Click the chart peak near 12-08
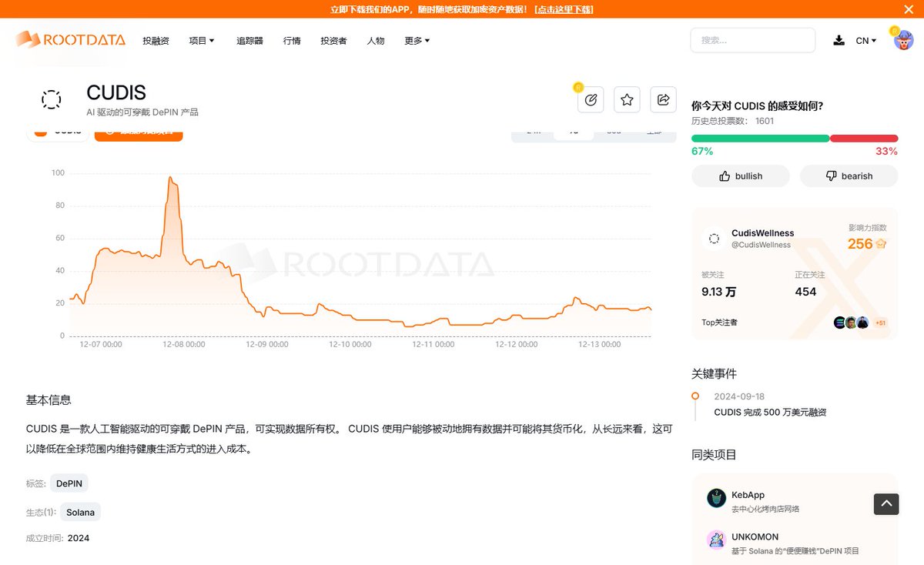 click(x=170, y=178)
